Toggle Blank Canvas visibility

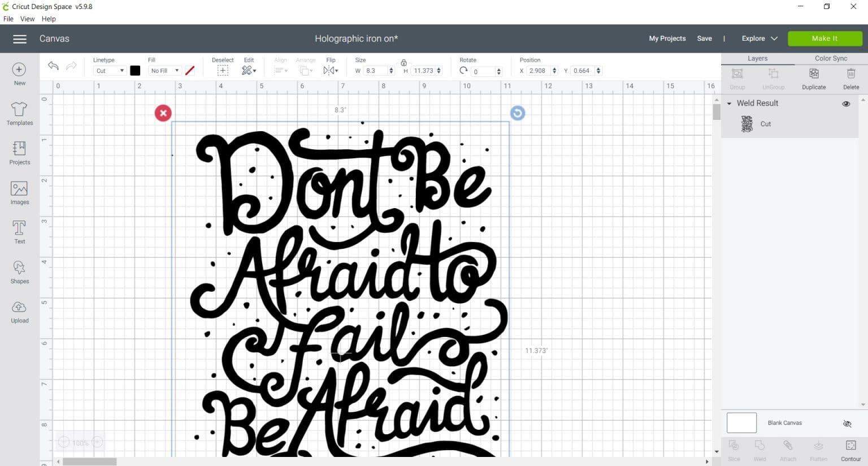click(x=847, y=424)
